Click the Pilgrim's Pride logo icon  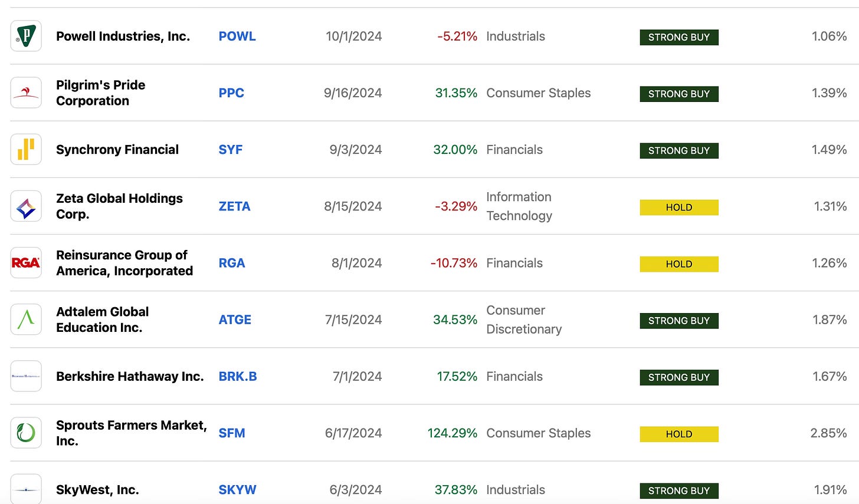tap(26, 93)
